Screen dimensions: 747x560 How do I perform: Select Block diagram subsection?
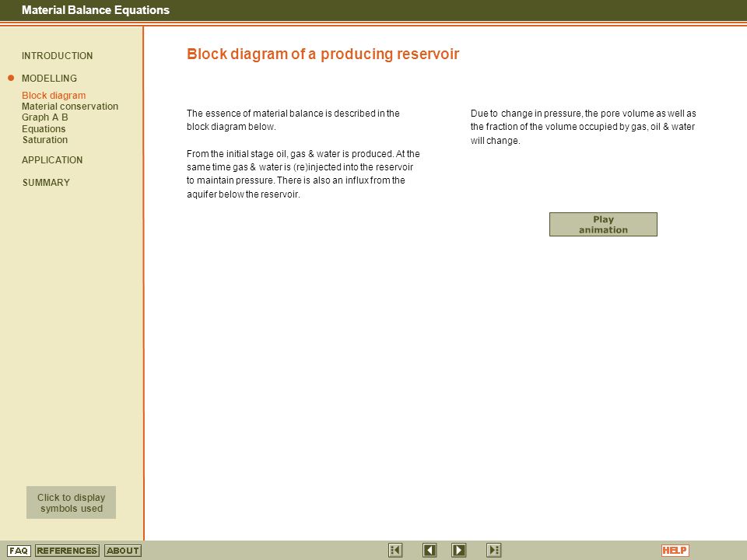tap(54, 95)
